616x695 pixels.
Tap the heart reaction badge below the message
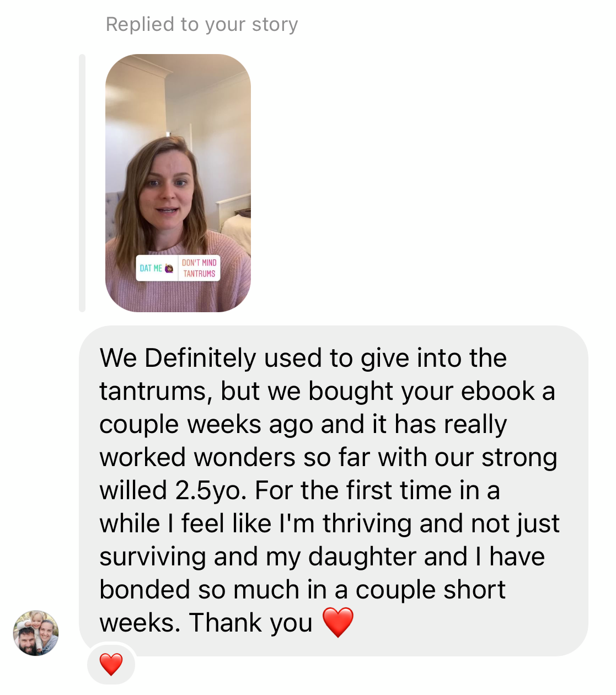point(111,664)
